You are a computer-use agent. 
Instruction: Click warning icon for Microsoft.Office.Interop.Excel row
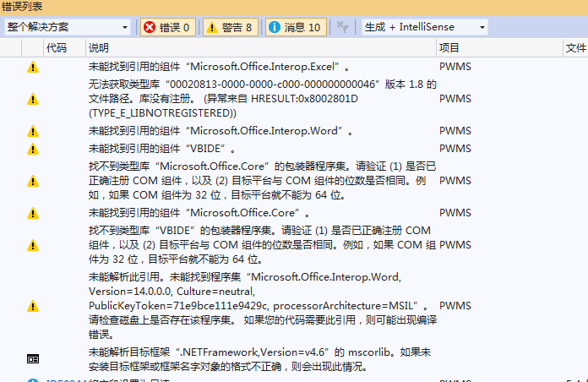click(x=33, y=67)
